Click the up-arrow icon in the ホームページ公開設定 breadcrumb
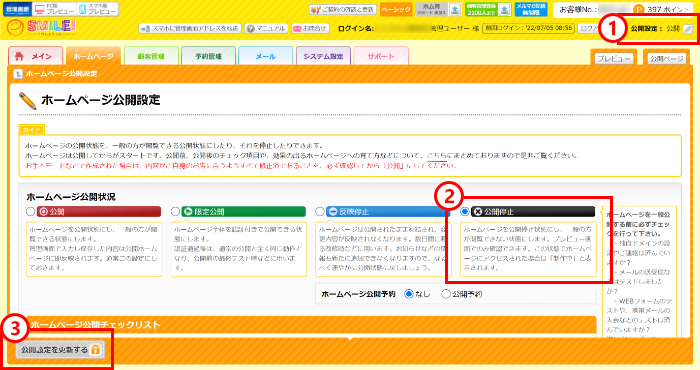This screenshot has height=370, width=700. tap(17, 74)
